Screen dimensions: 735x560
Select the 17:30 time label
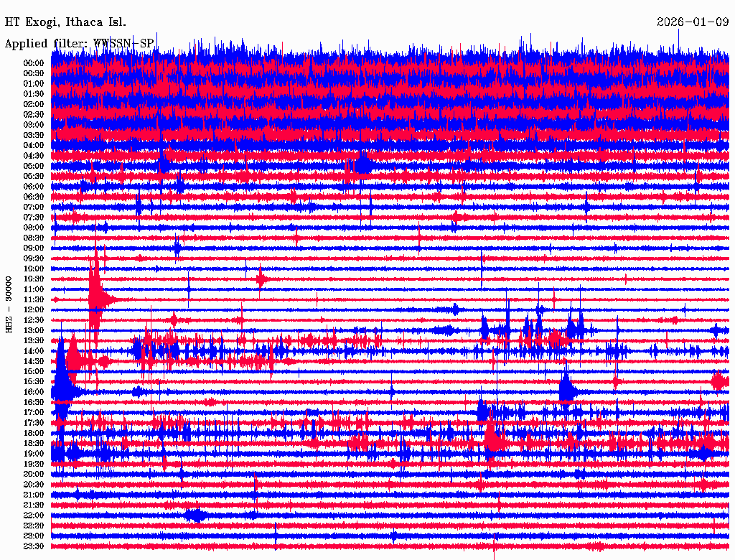(34, 423)
